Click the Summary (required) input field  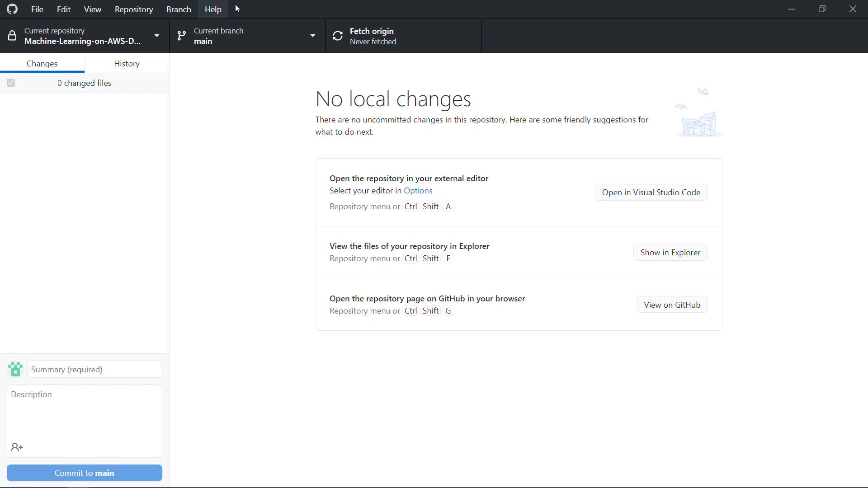94,369
